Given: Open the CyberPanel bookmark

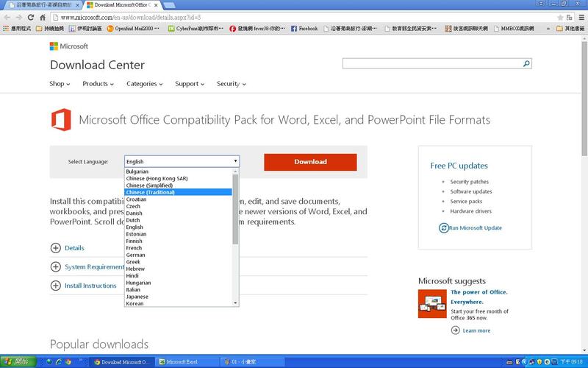Looking at the screenshot, I should [196, 28].
